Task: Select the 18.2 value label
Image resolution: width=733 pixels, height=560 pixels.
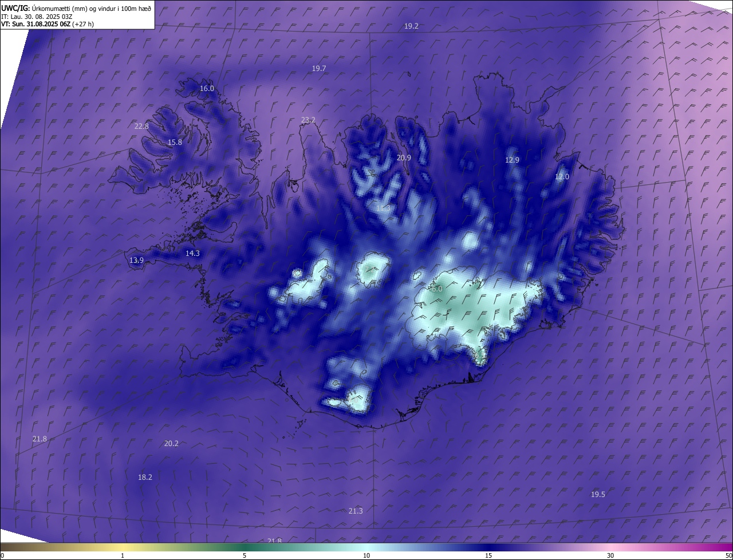Action: click(x=145, y=478)
